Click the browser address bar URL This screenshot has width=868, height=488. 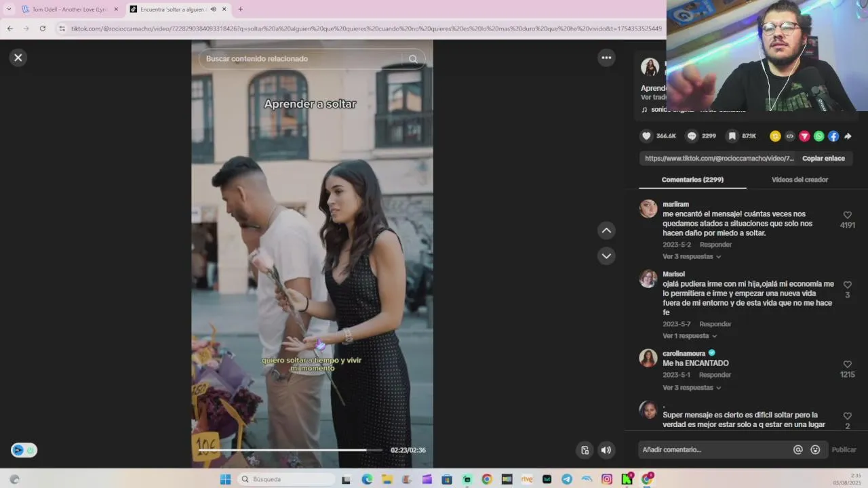(366, 28)
